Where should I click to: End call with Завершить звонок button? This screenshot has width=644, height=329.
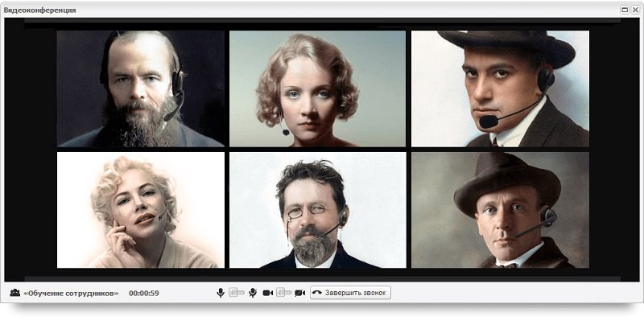click(350, 293)
